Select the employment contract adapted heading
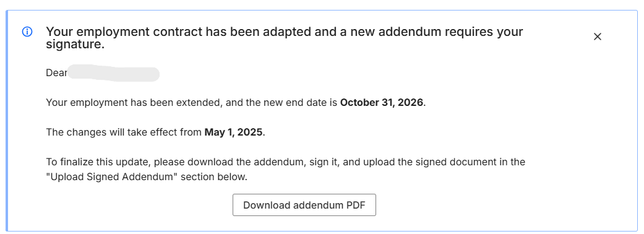644x234 pixels. tap(284, 38)
